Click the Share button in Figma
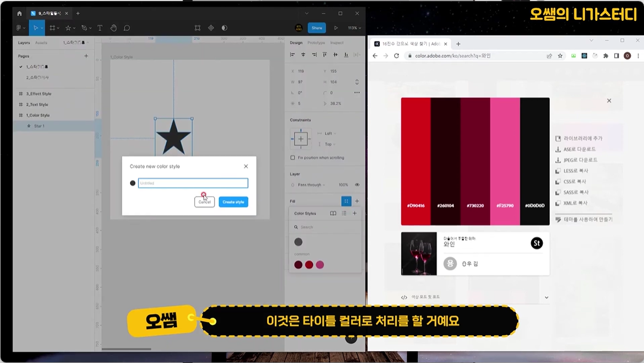 point(317,28)
